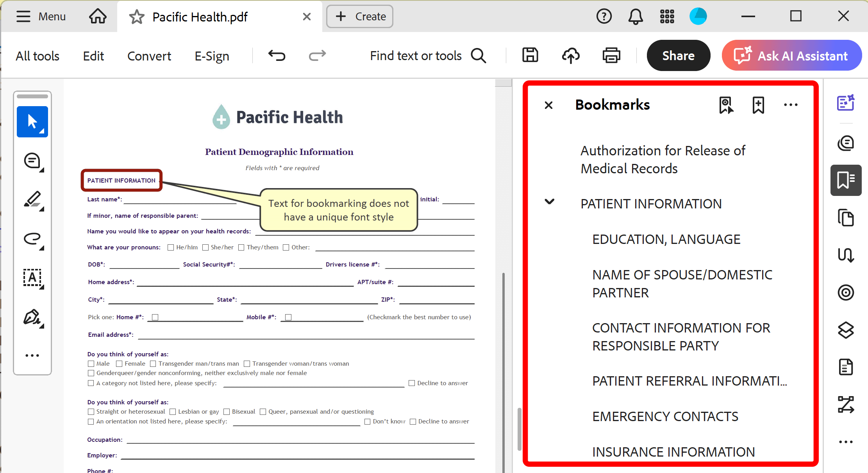Open the crossed-arrows panel icon in right rail
Screen dimensions: 868x473
click(846, 404)
